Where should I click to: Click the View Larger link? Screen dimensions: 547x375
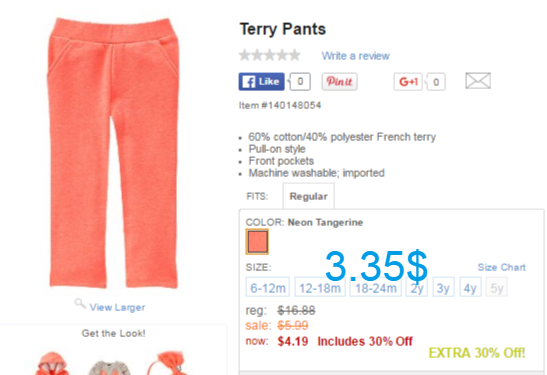click(x=117, y=307)
